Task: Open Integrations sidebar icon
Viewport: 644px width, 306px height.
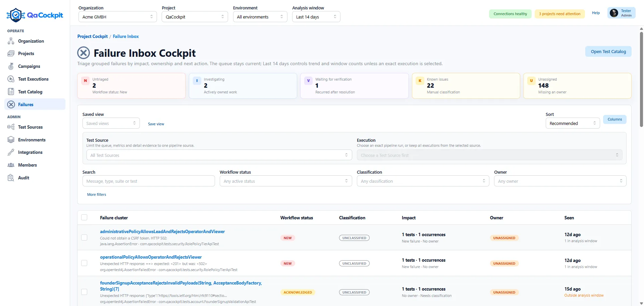Action: point(11,152)
